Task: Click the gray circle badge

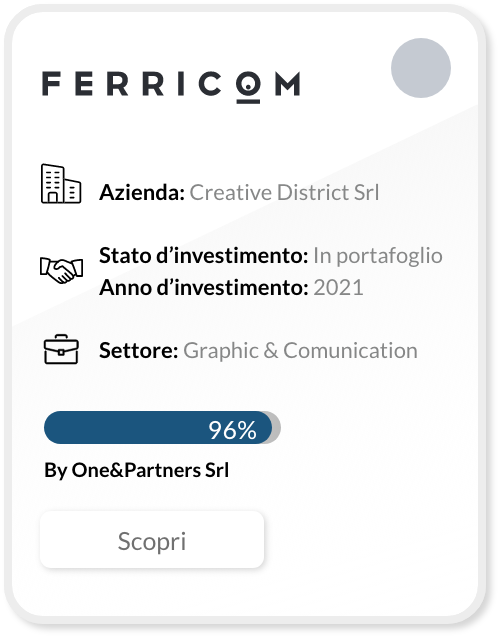Action: 421,68
